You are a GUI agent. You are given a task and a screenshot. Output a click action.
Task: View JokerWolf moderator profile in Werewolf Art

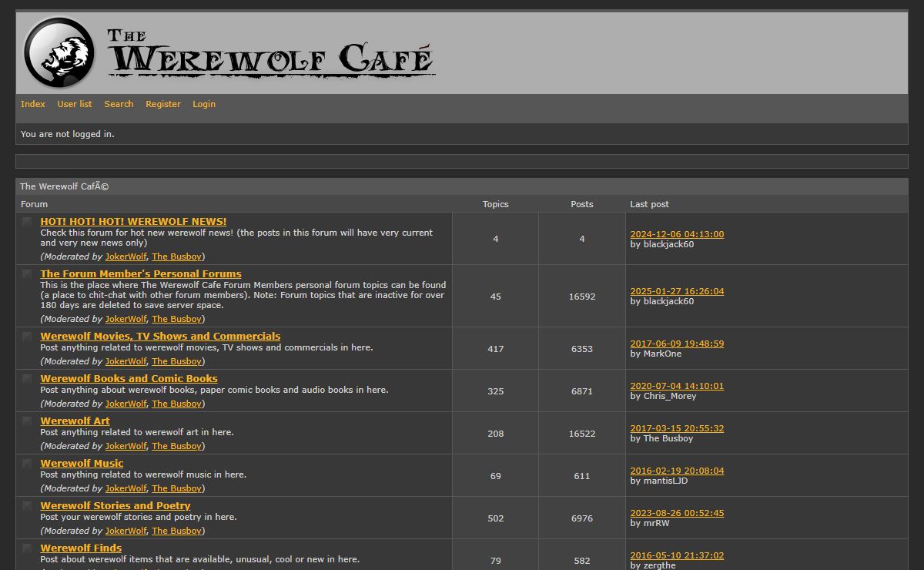[x=126, y=446]
